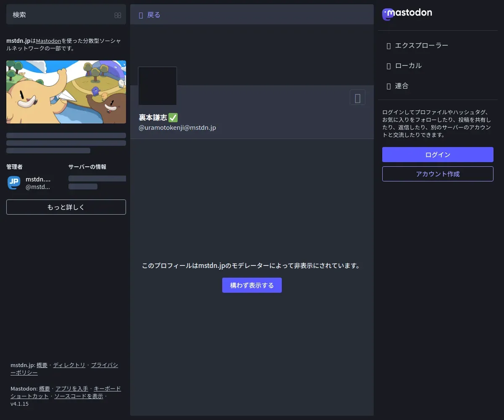The image size is (504, 420).
Task: Click the hidden-profile message about mstdn.jp moderators
Action: click(x=252, y=266)
